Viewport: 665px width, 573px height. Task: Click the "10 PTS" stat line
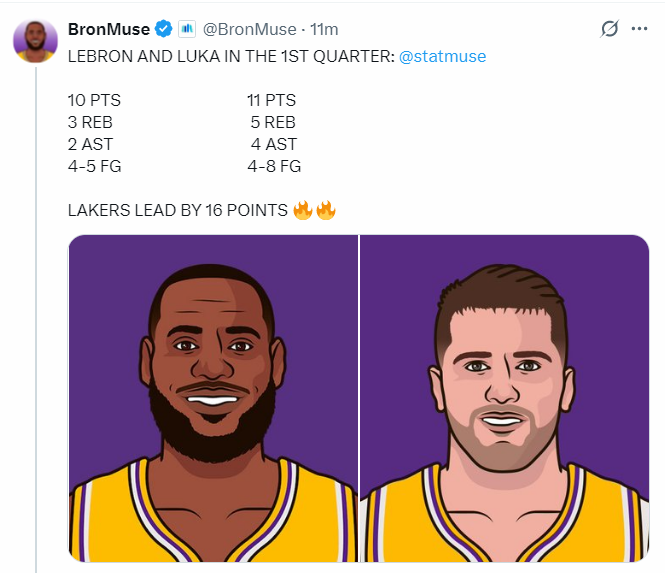click(94, 100)
